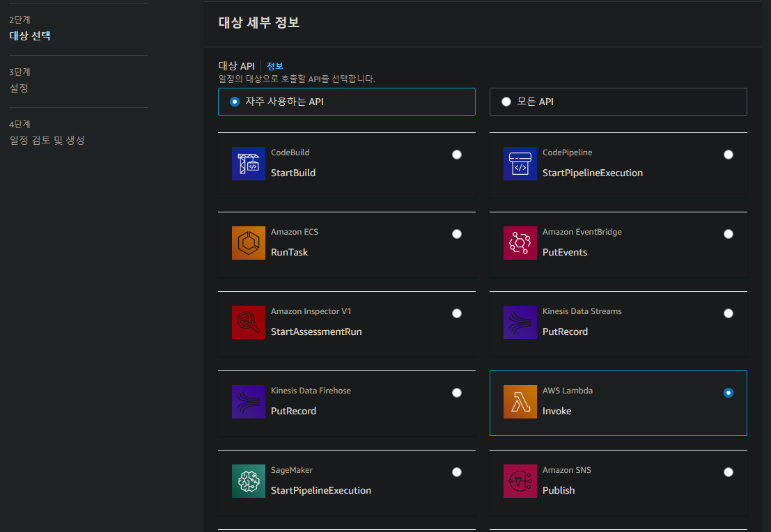Click the 대상 세부 정보 heading

tap(258, 22)
